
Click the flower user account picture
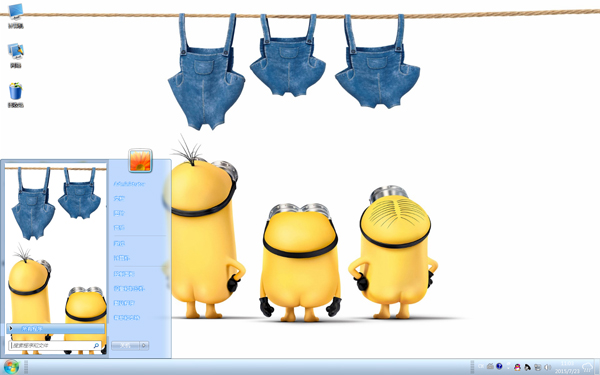click(x=140, y=160)
